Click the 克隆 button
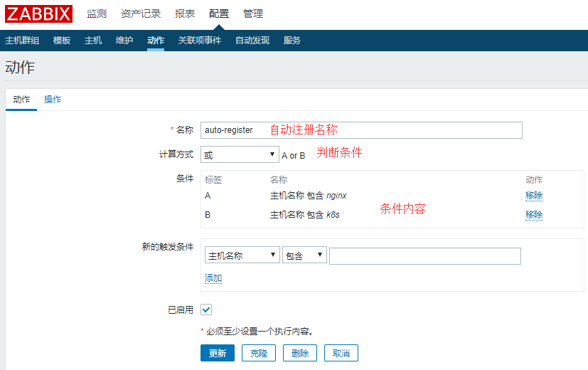Screen dimensions: 588x370 tap(259, 353)
